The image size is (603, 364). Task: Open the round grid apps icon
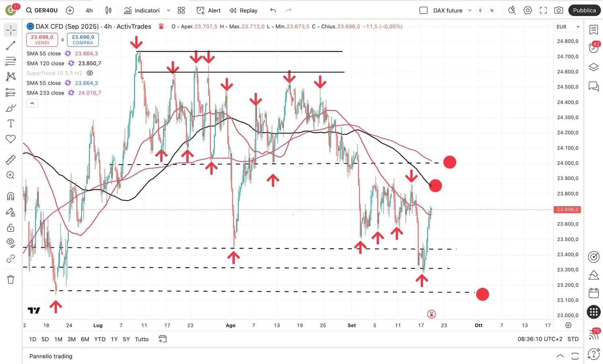click(594, 312)
